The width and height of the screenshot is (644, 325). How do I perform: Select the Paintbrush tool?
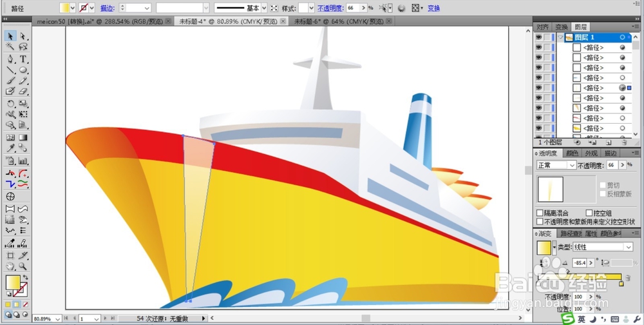(x=10, y=81)
